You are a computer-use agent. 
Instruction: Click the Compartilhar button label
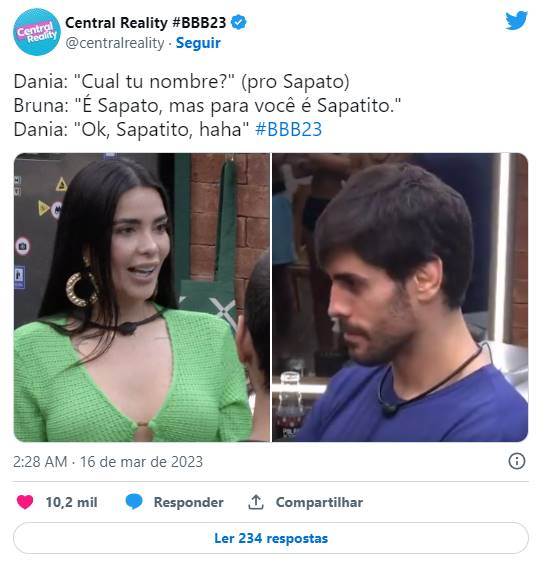[x=319, y=502]
